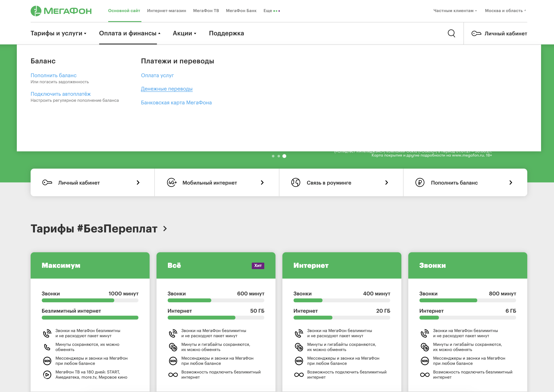
Task: Open search with the magnifier icon
Action: point(451,33)
